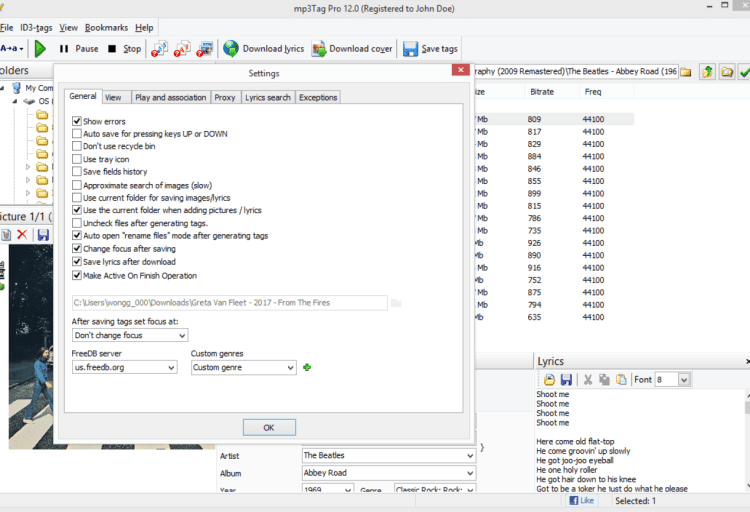Enable Save fields history
Viewport: 750px width, 512px height.
77,171
